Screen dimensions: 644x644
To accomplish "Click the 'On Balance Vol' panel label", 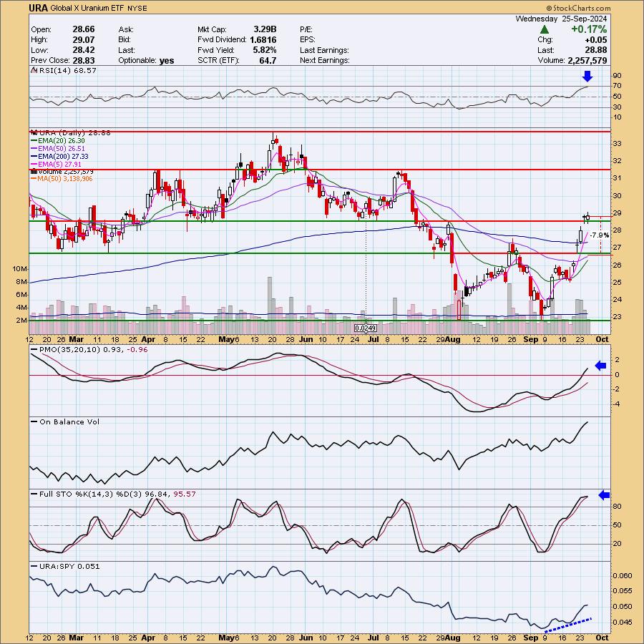I will 69,421.
